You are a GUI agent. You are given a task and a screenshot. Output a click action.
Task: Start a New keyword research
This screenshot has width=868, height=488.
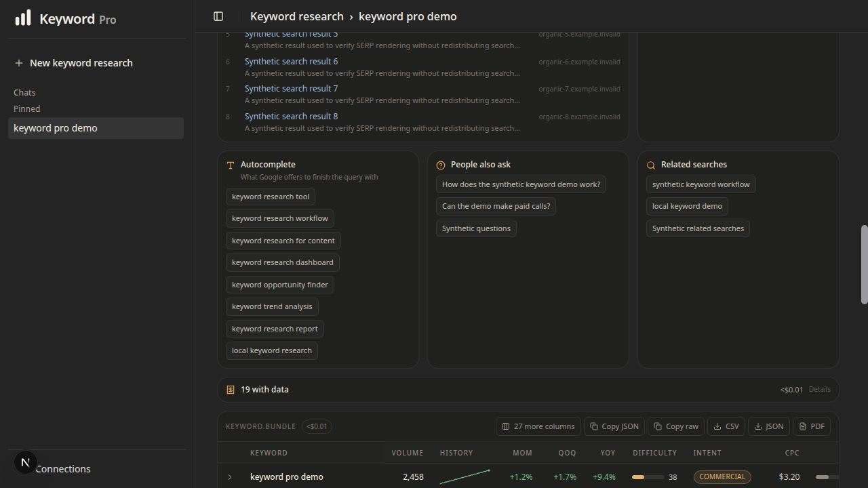tap(81, 63)
